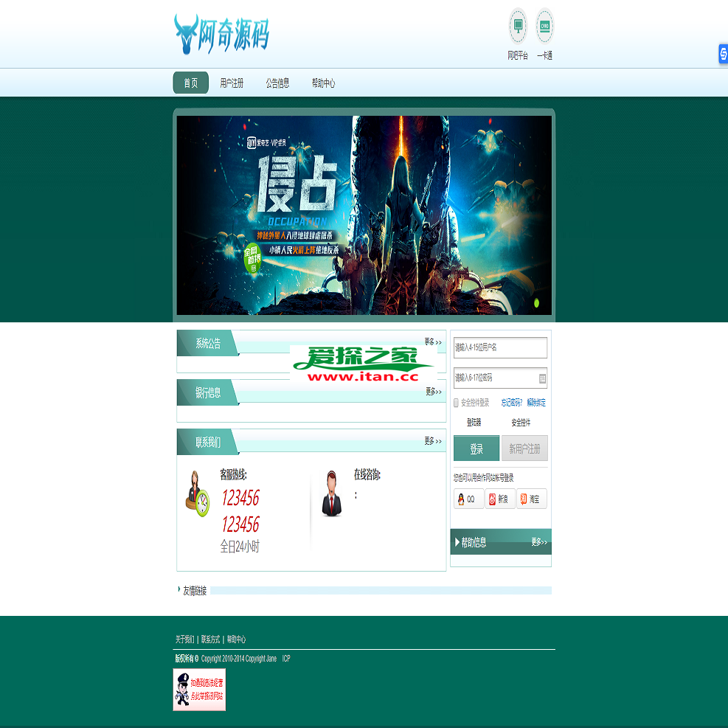Open more 帮助信息 using 更多>>

(x=540, y=541)
